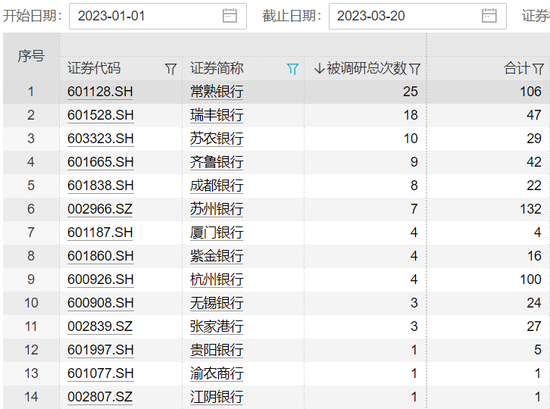Open stock code link 603323.SH
The height and width of the screenshot is (409, 550).
(x=100, y=139)
